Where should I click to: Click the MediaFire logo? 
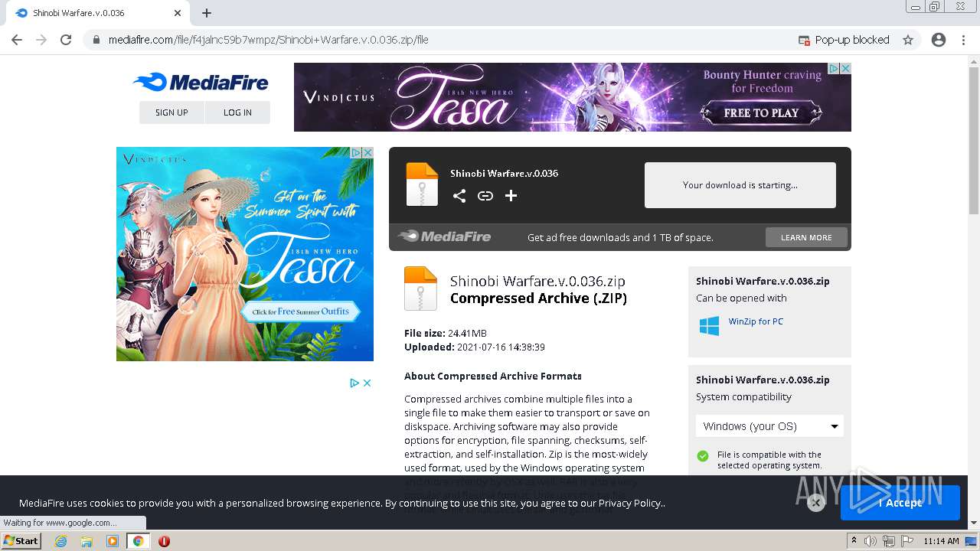(x=201, y=83)
